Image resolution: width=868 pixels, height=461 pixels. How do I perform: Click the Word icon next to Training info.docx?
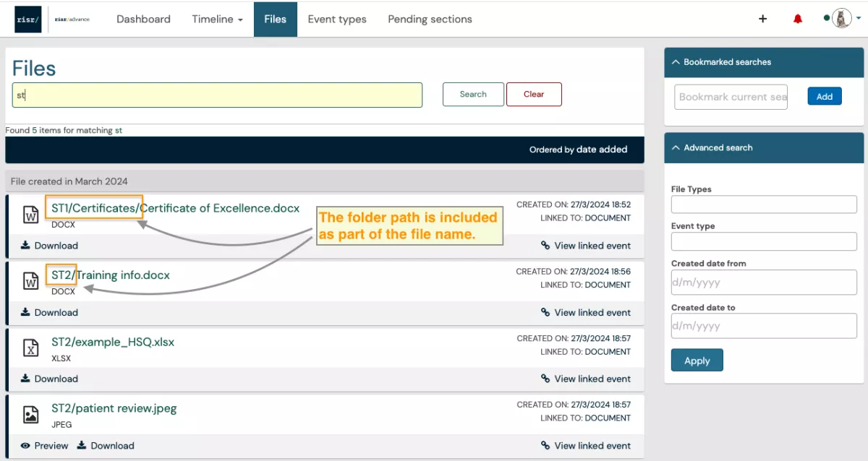coord(30,282)
